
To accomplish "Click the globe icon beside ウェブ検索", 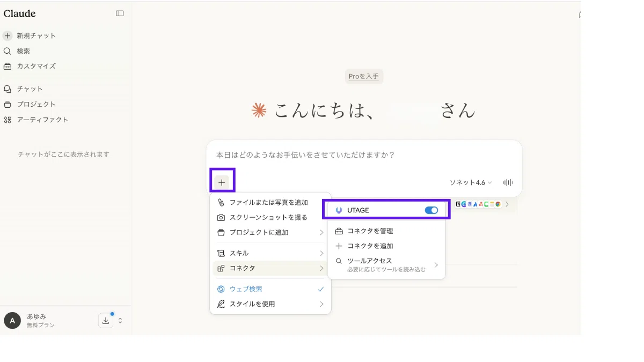I will coord(221,289).
